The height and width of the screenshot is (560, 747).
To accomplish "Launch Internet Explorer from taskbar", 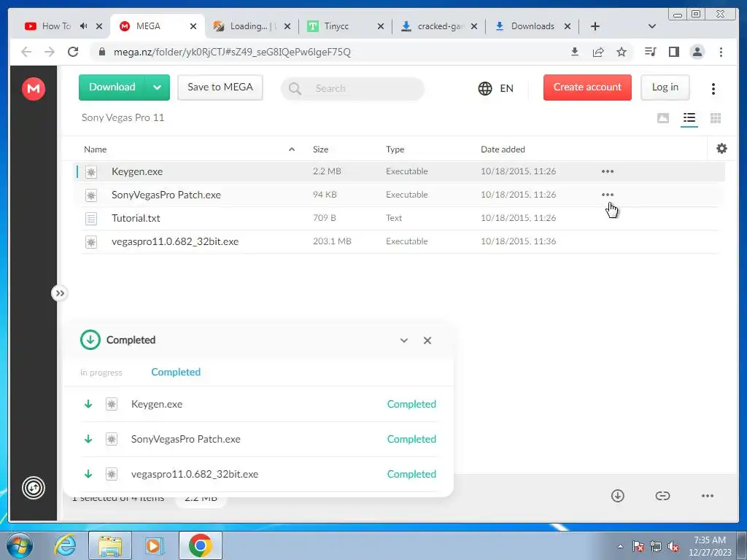I will [x=65, y=545].
